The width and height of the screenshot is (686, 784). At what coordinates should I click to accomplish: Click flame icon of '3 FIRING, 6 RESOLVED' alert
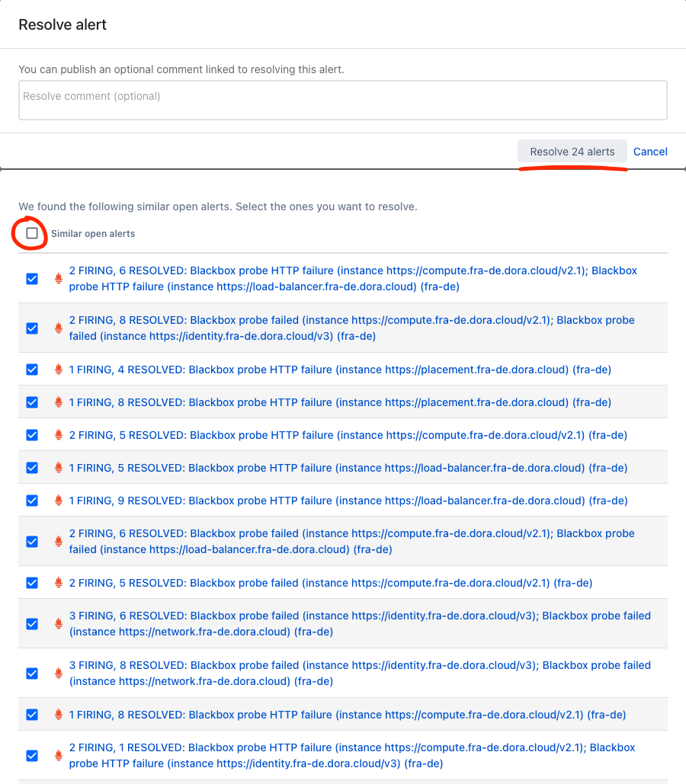coord(59,624)
